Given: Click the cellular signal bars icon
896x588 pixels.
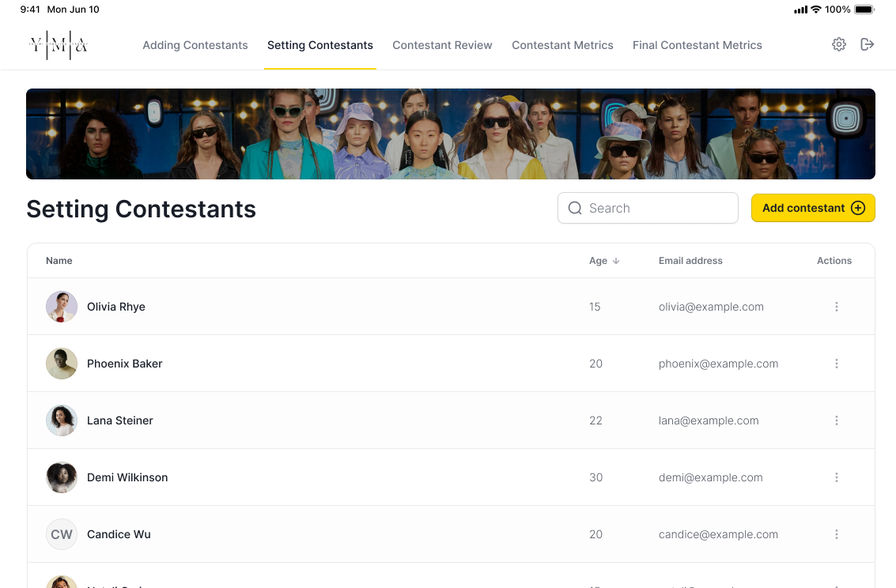Looking at the screenshot, I should (x=800, y=9).
